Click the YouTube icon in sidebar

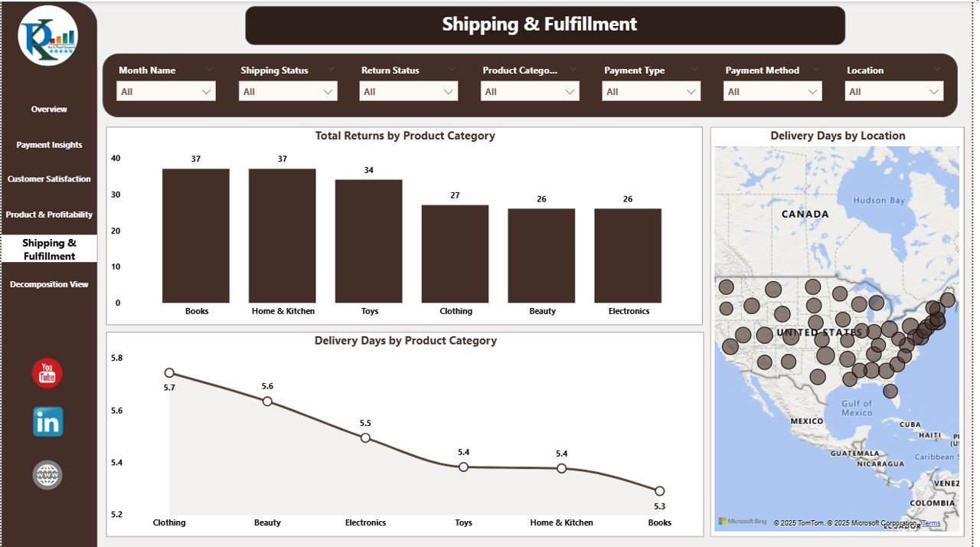coord(47,373)
